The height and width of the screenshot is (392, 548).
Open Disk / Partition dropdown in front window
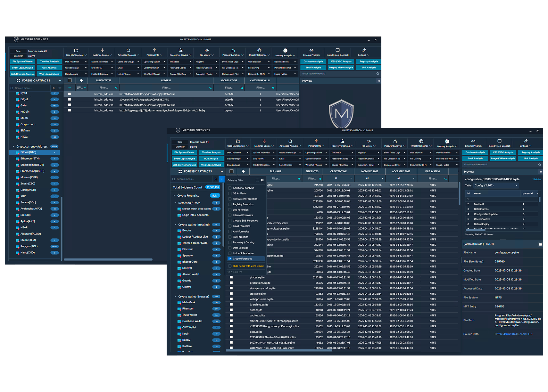point(238,153)
